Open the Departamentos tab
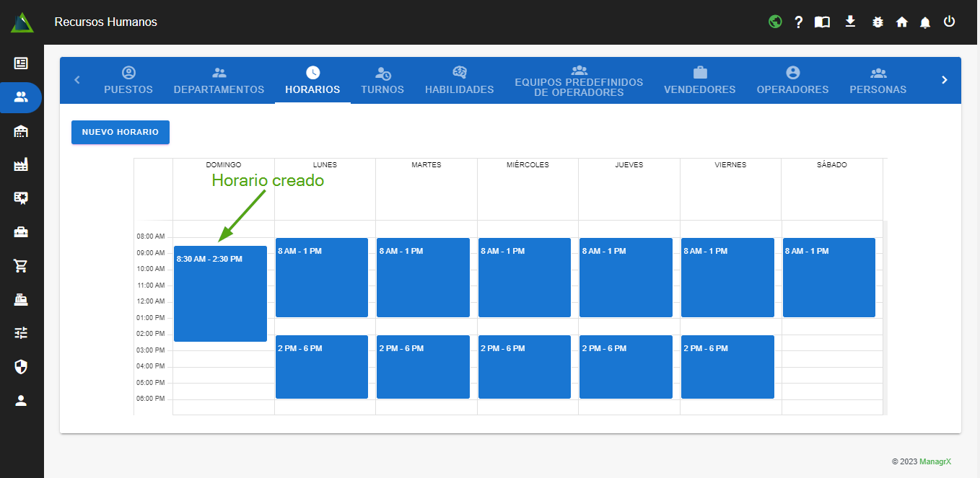980x478 pixels. (x=219, y=81)
